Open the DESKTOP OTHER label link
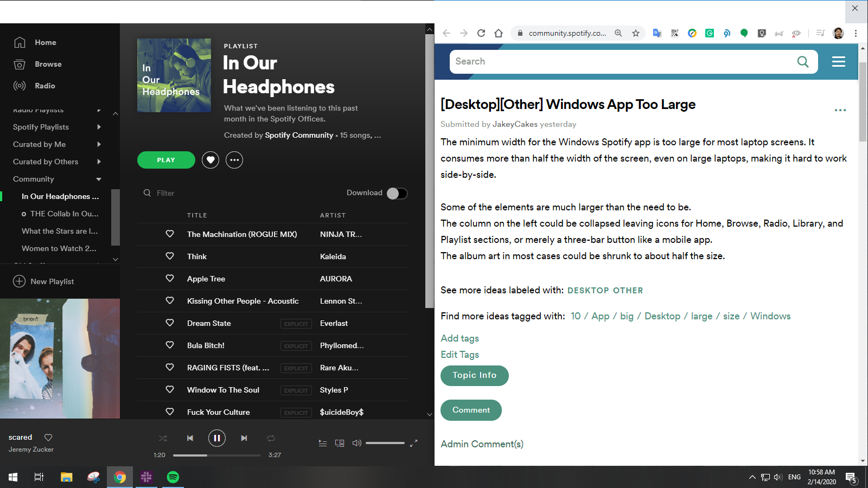This screenshot has height=488, width=868. pyautogui.click(x=605, y=291)
